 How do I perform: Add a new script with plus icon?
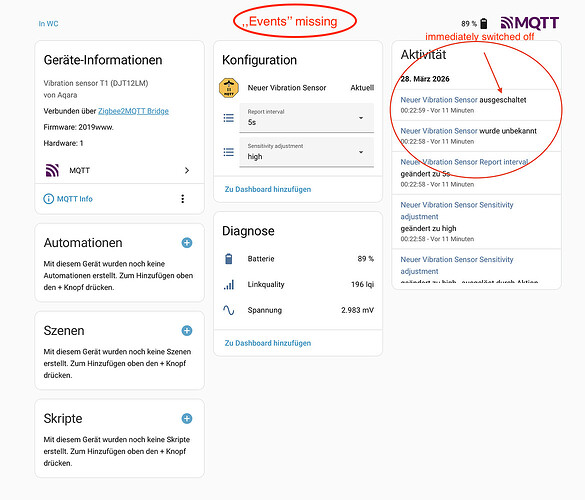pos(187,419)
